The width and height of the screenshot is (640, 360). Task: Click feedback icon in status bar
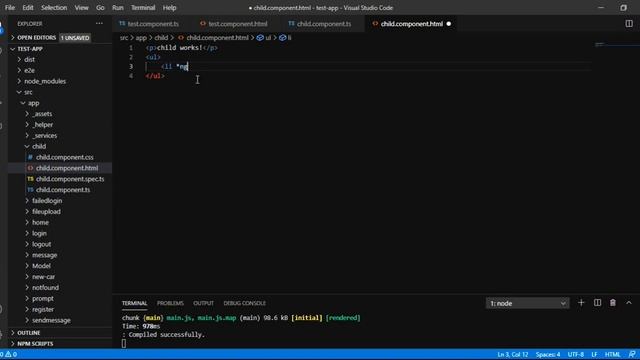632,354
